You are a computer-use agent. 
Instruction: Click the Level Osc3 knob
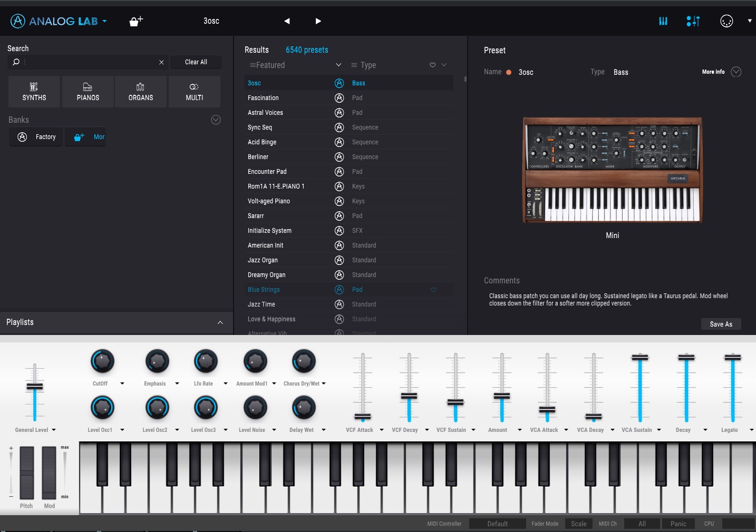pyautogui.click(x=206, y=408)
